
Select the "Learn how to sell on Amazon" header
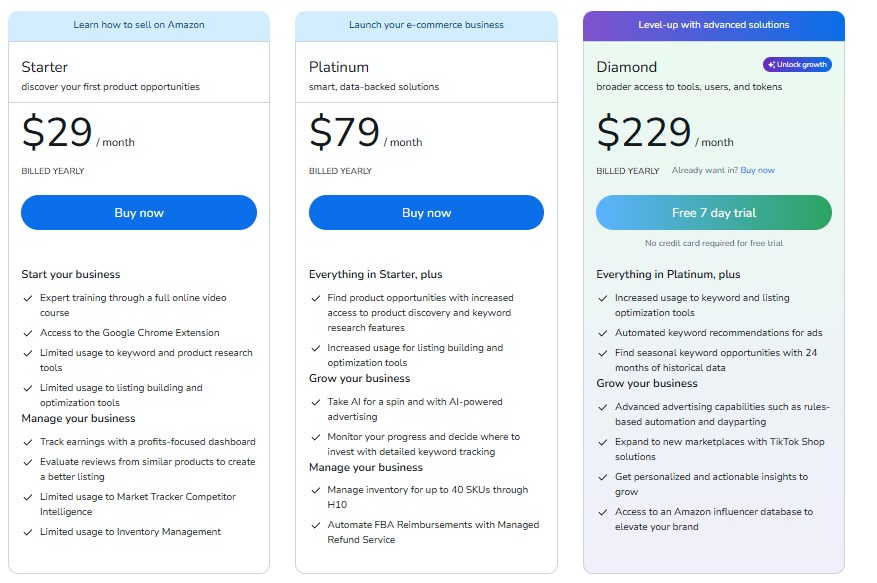coord(138,24)
